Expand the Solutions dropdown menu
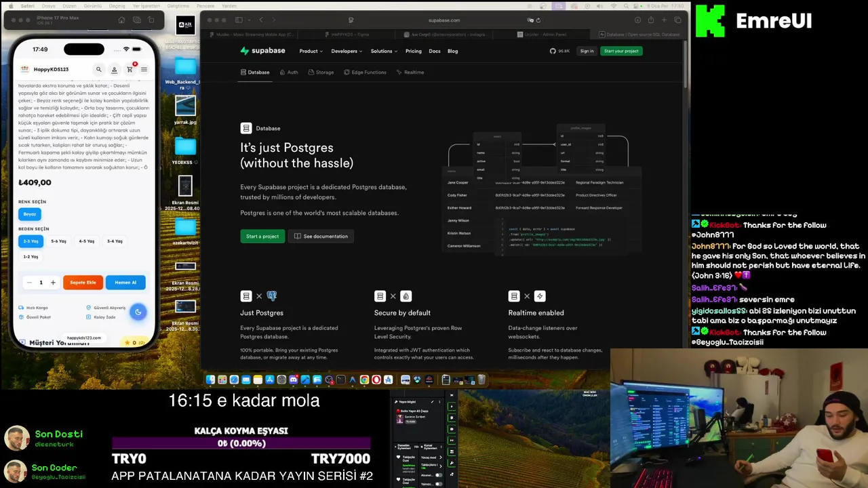Image resolution: width=868 pixels, height=488 pixels. click(384, 51)
